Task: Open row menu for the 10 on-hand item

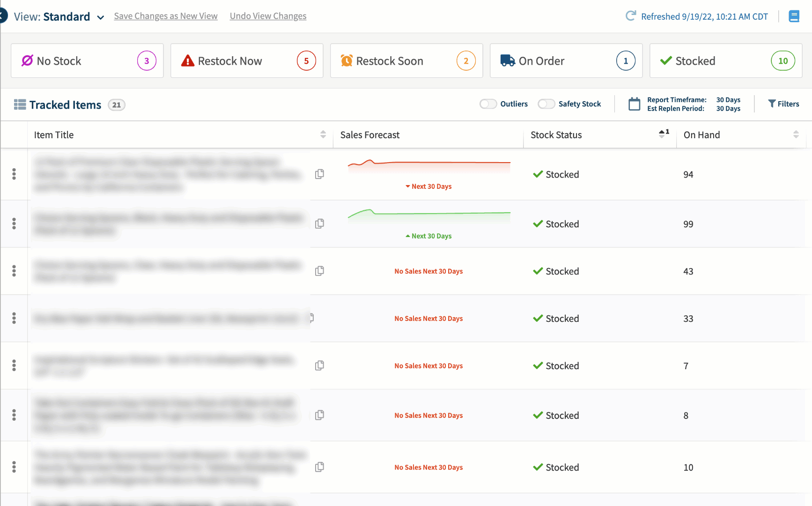Action: tap(14, 467)
